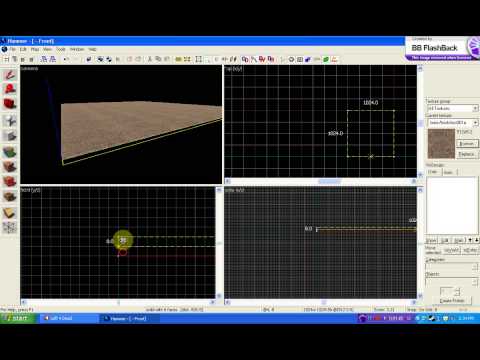The height and width of the screenshot is (360, 480).
Task: Click the Undo toolbar icon
Action: pos(66,59)
